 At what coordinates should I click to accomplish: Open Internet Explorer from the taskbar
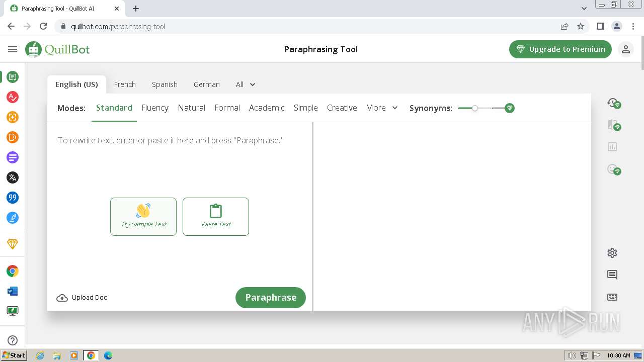40,355
